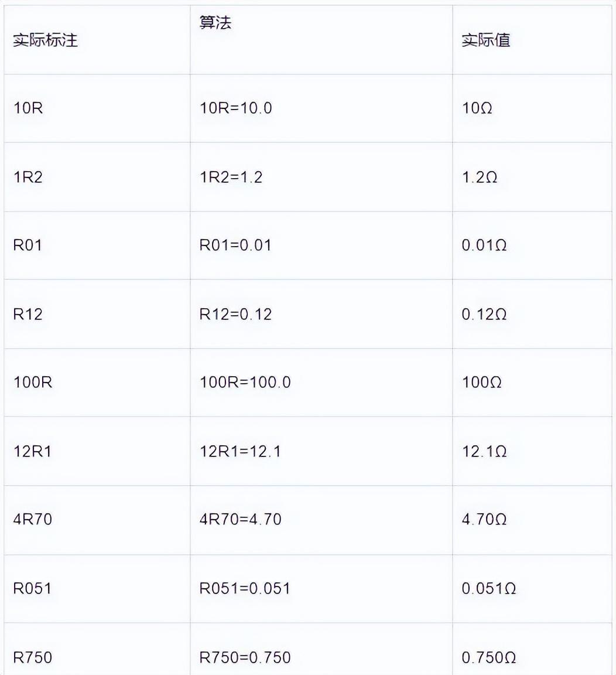Viewport: 616px width, 675px height.
Task: Select the R12=0.12 formula cell
Action: [x=236, y=314]
